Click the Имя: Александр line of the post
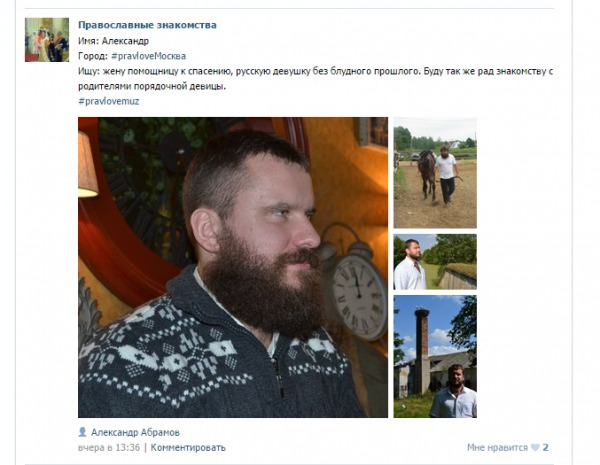 (x=114, y=41)
